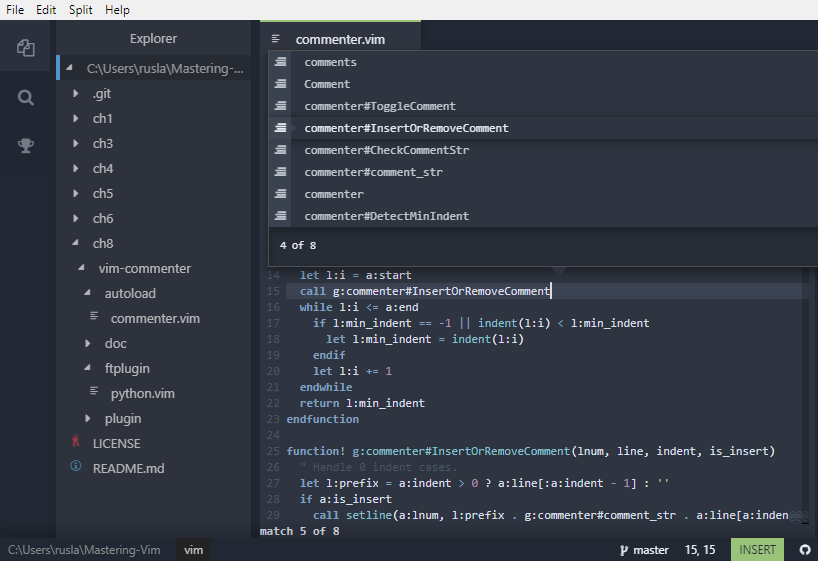This screenshot has width=818, height=561.
Task: Open README.md from the explorer
Action: click(x=128, y=468)
